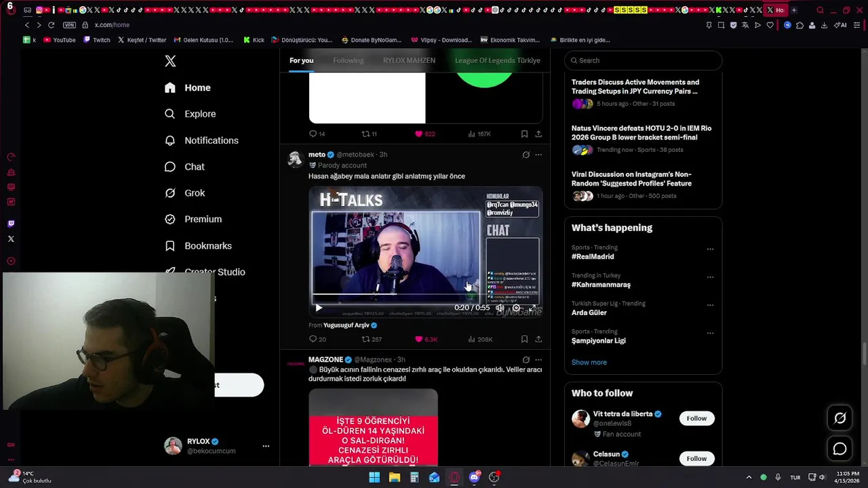Screen dimensions: 868x488
Task: Click the X search field
Action: point(643,60)
